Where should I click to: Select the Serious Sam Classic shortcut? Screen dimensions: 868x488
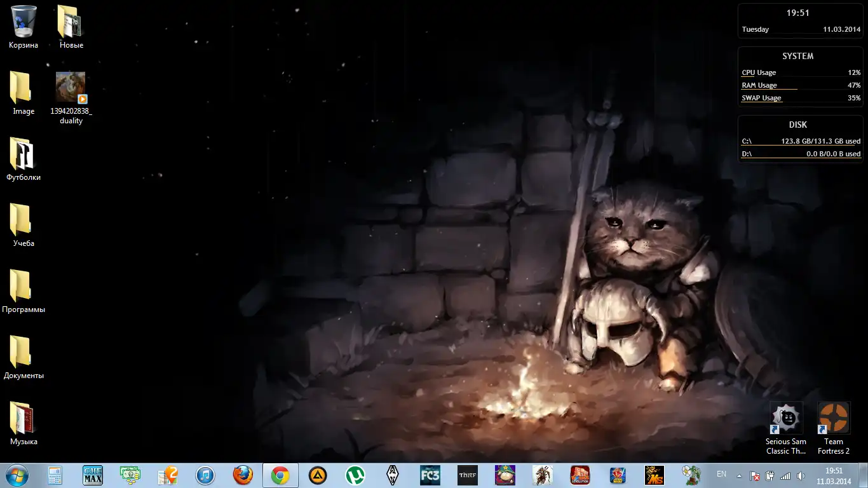coord(786,428)
